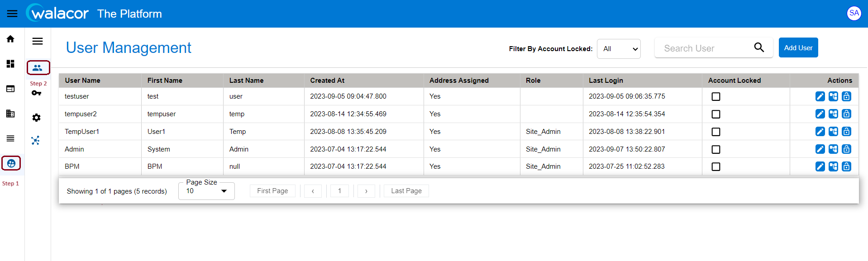Image resolution: width=868 pixels, height=261 pixels.
Task: Click the lock icon for the Admin row
Action: 846,149
